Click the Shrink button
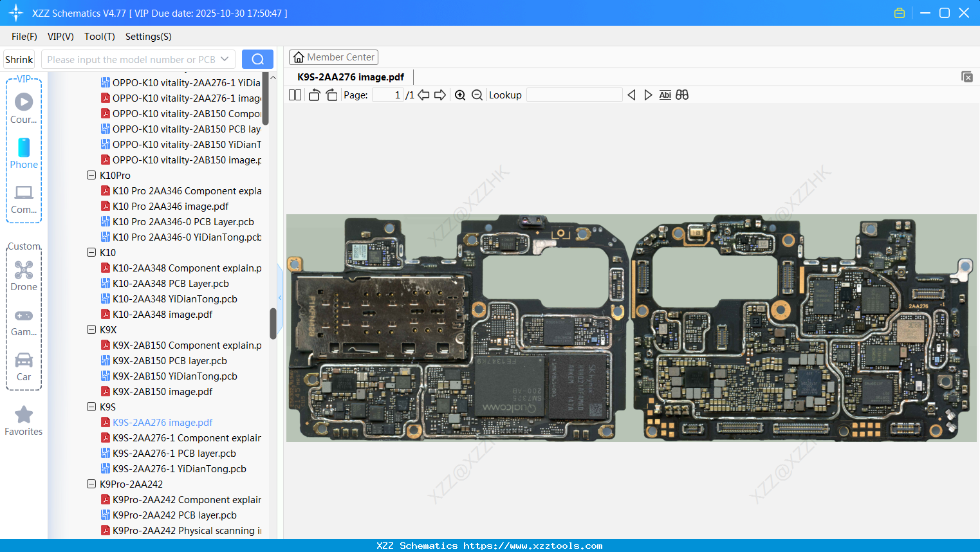 coord(19,59)
